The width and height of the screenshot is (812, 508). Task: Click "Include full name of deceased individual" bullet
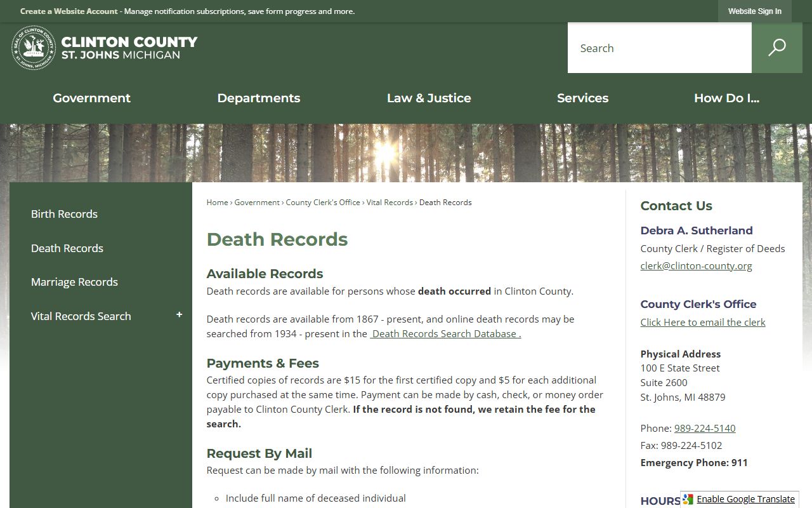pyautogui.click(x=316, y=498)
